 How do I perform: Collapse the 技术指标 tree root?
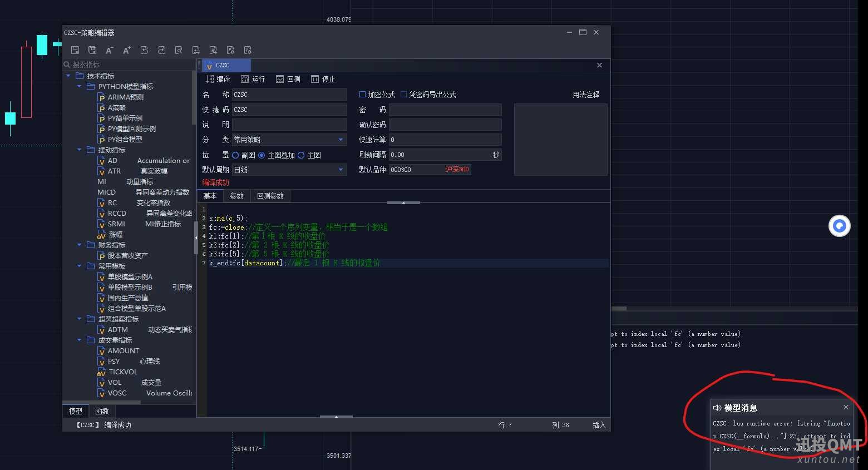tap(68, 76)
